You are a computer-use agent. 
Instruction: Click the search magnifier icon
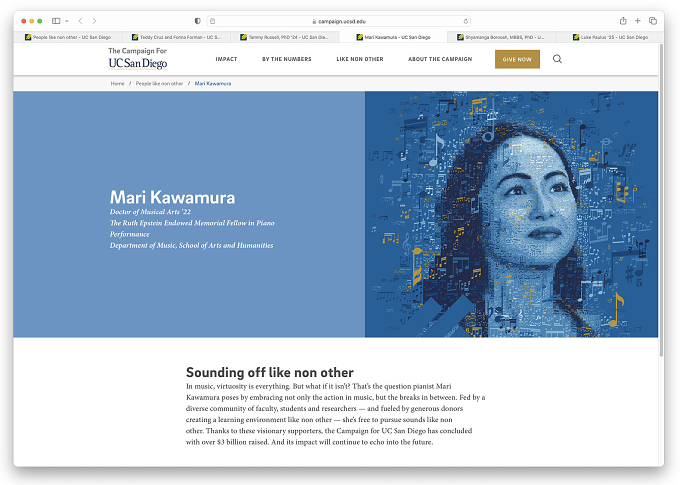557,59
